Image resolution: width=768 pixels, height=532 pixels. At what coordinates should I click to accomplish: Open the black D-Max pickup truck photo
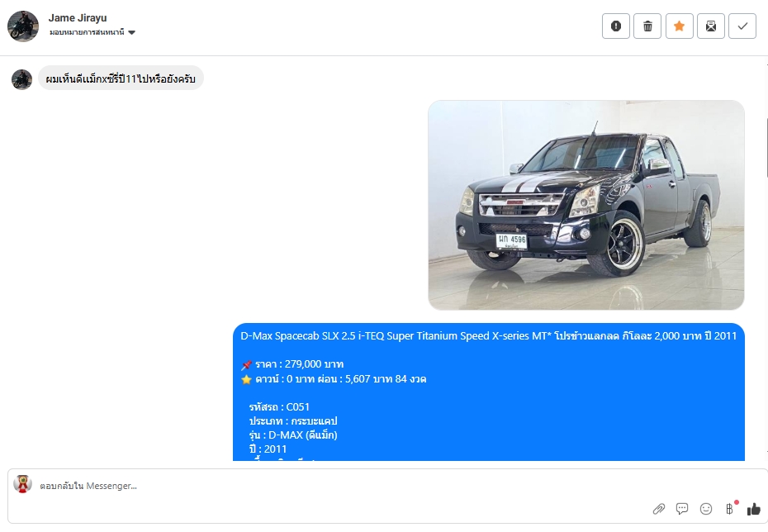pos(586,205)
